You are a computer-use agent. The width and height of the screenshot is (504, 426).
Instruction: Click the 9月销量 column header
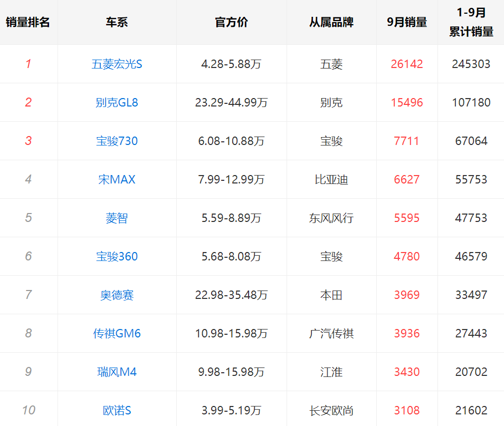pyautogui.click(x=407, y=22)
